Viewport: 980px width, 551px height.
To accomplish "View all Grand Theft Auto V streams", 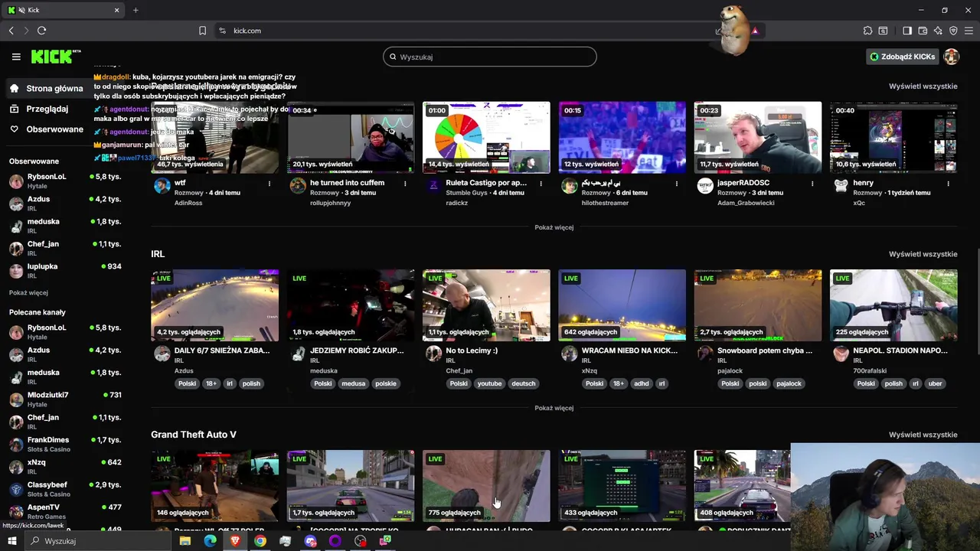I will [x=923, y=434].
